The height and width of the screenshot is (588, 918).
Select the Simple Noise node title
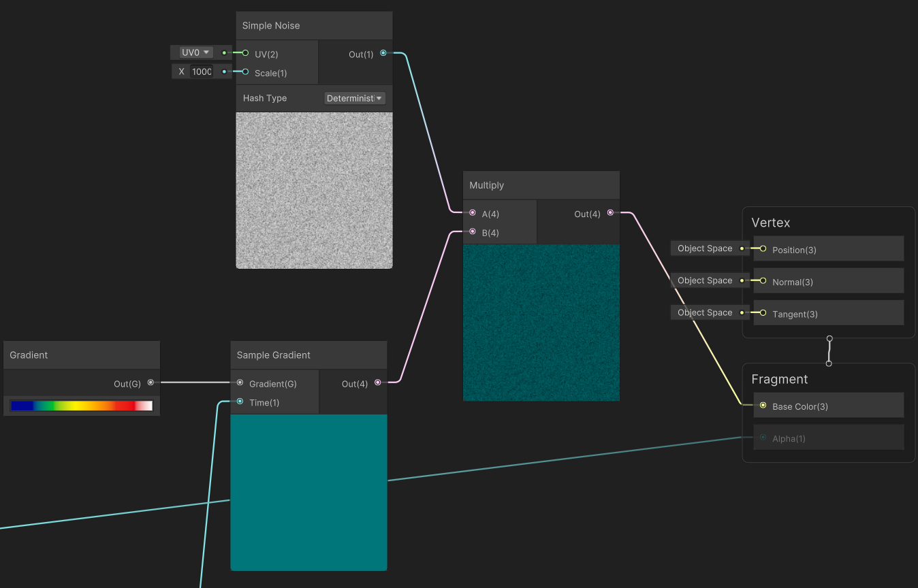click(x=271, y=26)
